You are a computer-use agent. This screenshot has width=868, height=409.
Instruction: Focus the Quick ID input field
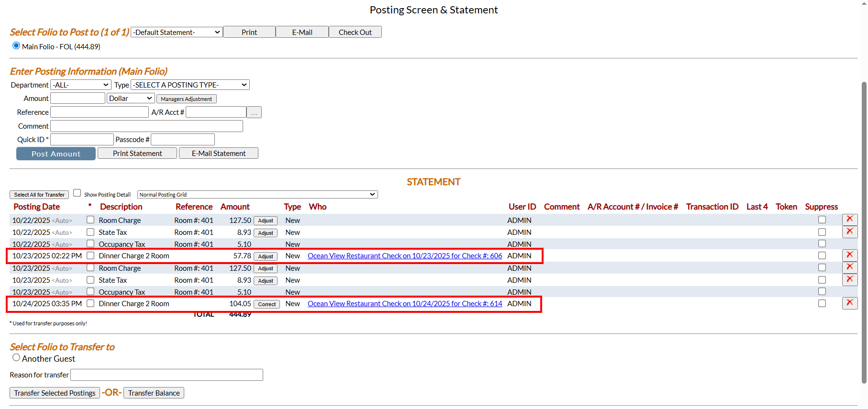[x=82, y=139]
